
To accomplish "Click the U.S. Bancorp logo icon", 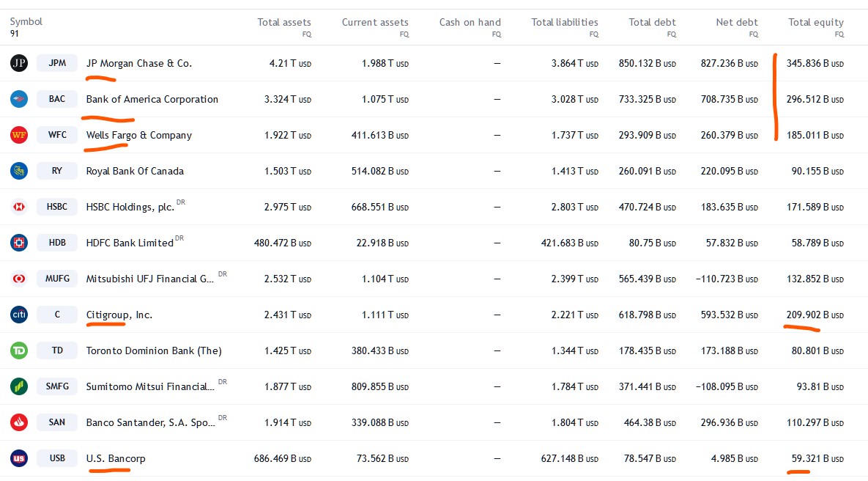I will tap(19, 458).
